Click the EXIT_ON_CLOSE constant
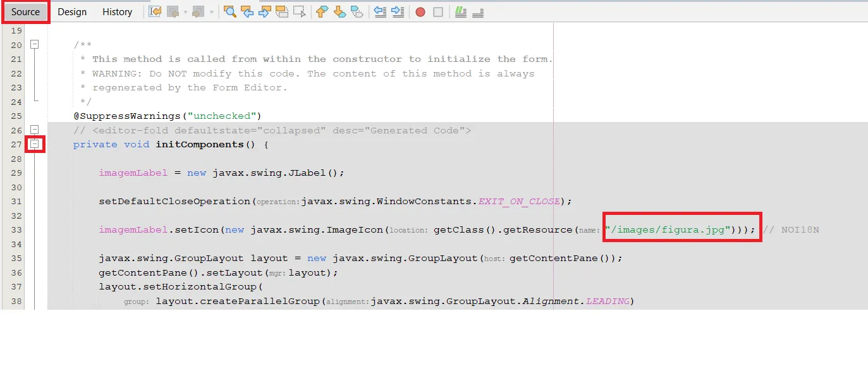The height and width of the screenshot is (366, 868). tap(519, 201)
